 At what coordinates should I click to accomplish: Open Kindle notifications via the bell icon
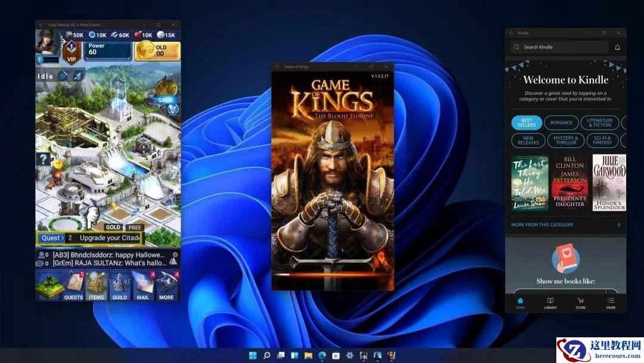(x=617, y=47)
